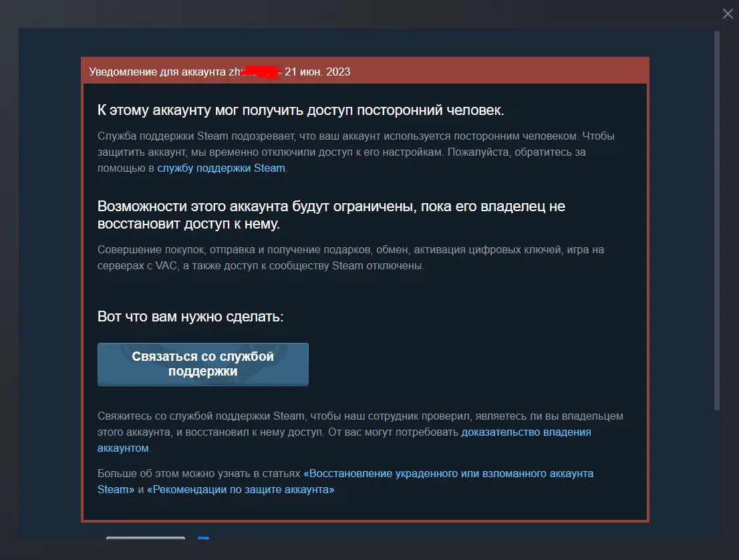Click the paragraph starting «Совершение покупок, отправка»

click(351, 258)
